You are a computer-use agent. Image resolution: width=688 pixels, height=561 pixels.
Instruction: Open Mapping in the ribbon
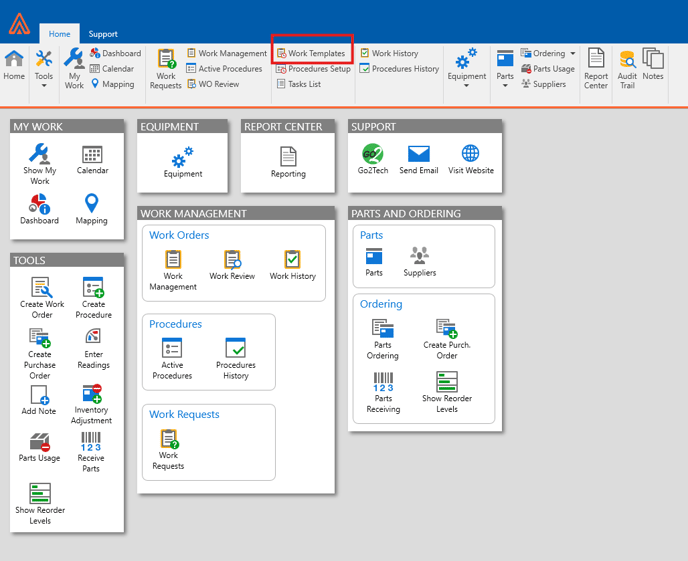tap(112, 84)
